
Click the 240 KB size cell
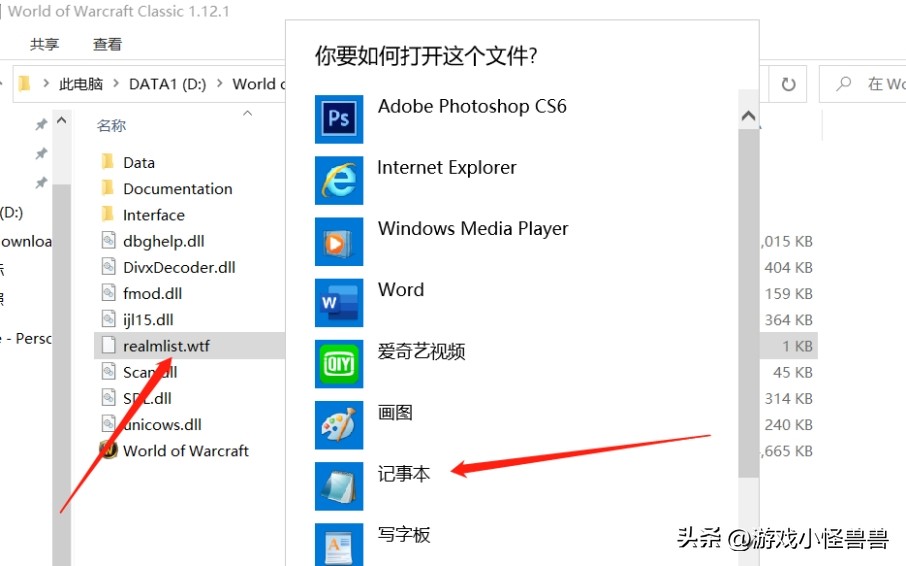[x=789, y=424]
